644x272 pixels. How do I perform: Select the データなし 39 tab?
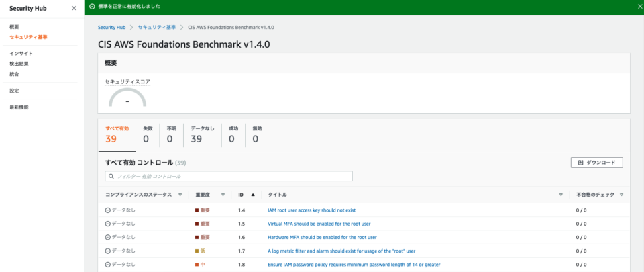point(203,134)
